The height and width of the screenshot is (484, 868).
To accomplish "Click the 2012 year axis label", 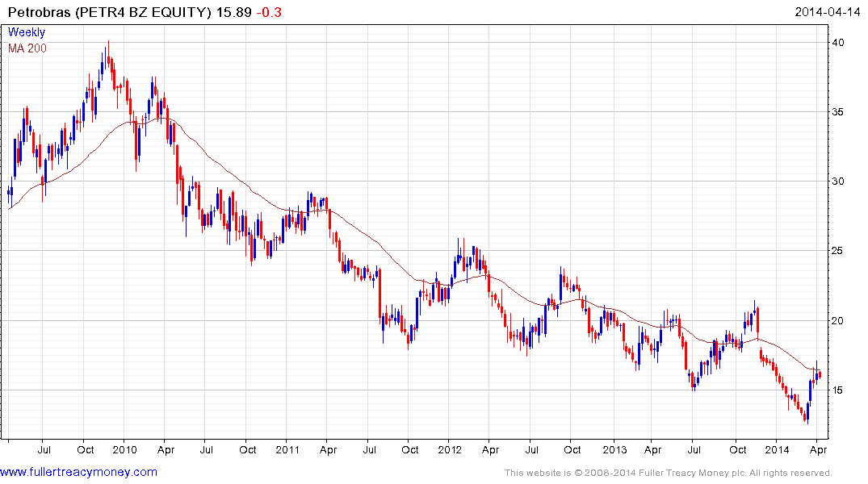I will point(450,449).
